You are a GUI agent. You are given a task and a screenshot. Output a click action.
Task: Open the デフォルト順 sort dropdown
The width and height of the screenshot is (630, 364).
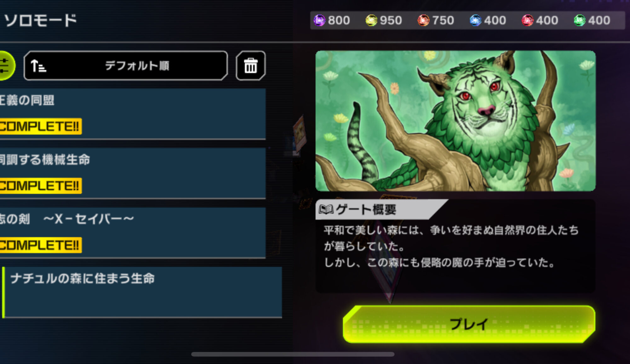126,65
